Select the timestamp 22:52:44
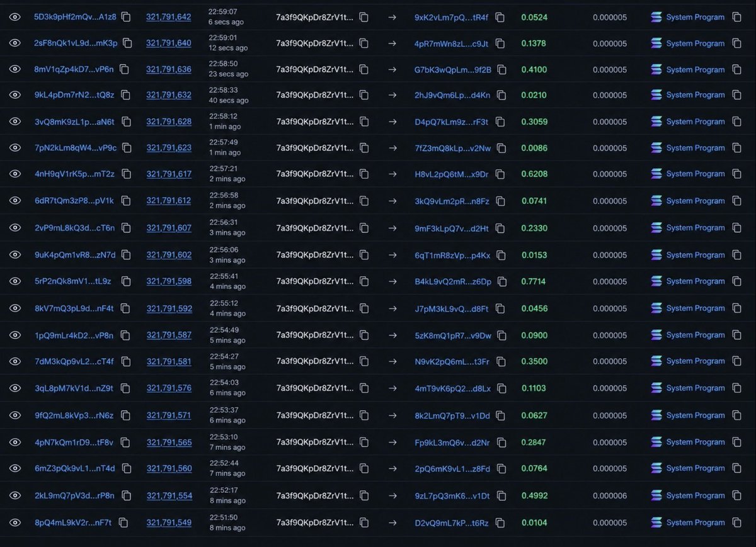 [223, 463]
